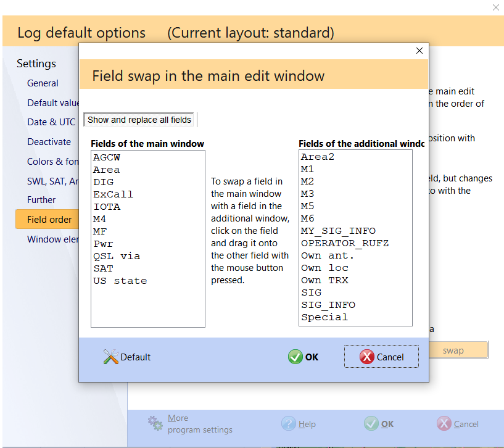This screenshot has width=504, height=448.
Task: Click the OK link in background window
Action: [387, 424]
